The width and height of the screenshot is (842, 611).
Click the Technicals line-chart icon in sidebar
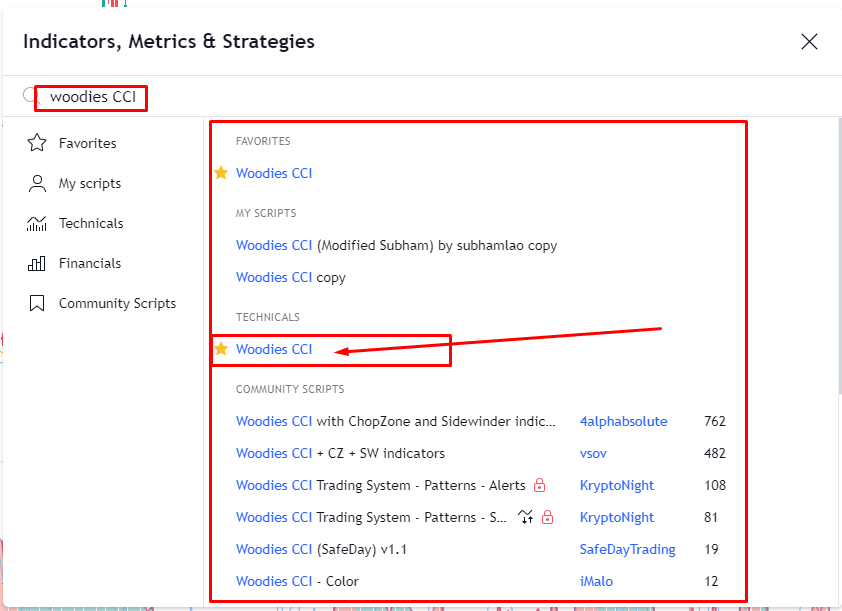point(35,223)
